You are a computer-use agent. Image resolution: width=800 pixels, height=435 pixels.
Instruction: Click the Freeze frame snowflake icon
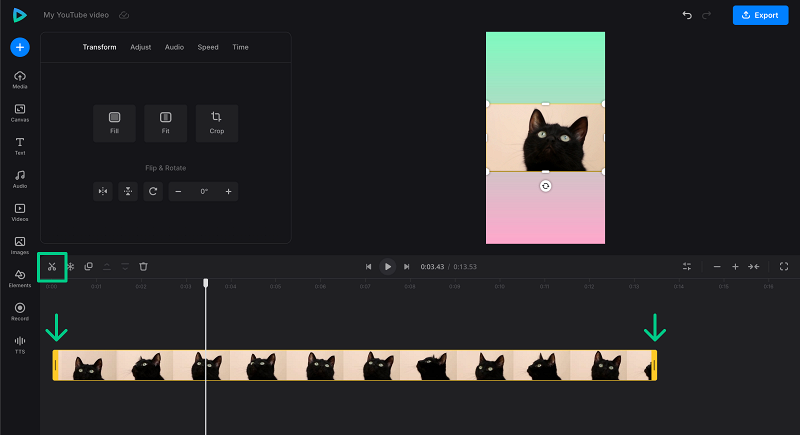(70, 266)
